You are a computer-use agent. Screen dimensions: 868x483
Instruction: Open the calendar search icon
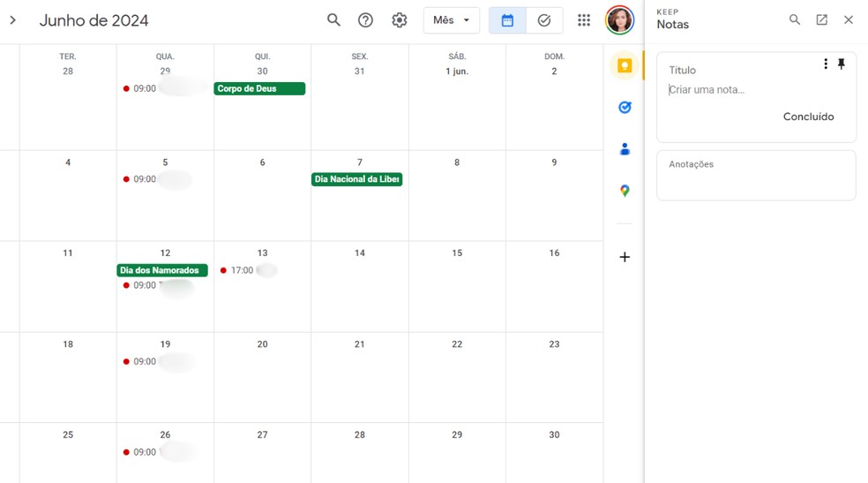pos(333,19)
